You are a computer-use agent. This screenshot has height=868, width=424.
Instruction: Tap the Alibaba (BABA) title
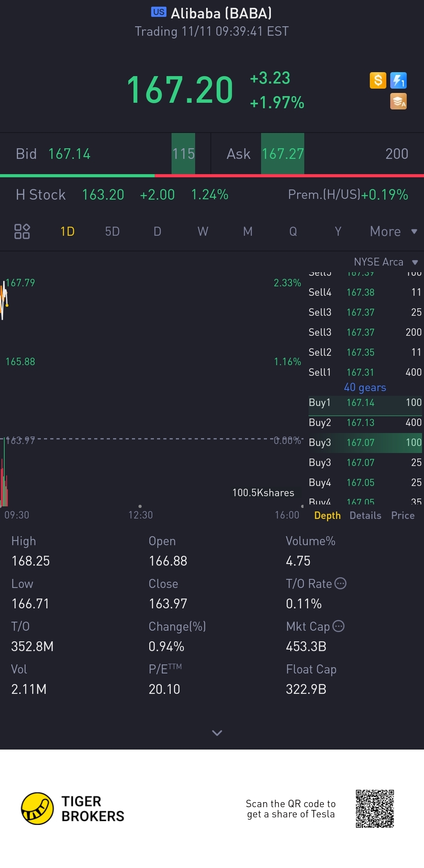(221, 13)
